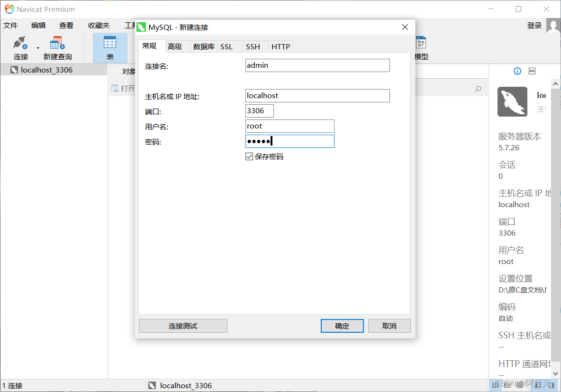Click the connection name field containing admin

click(x=317, y=65)
